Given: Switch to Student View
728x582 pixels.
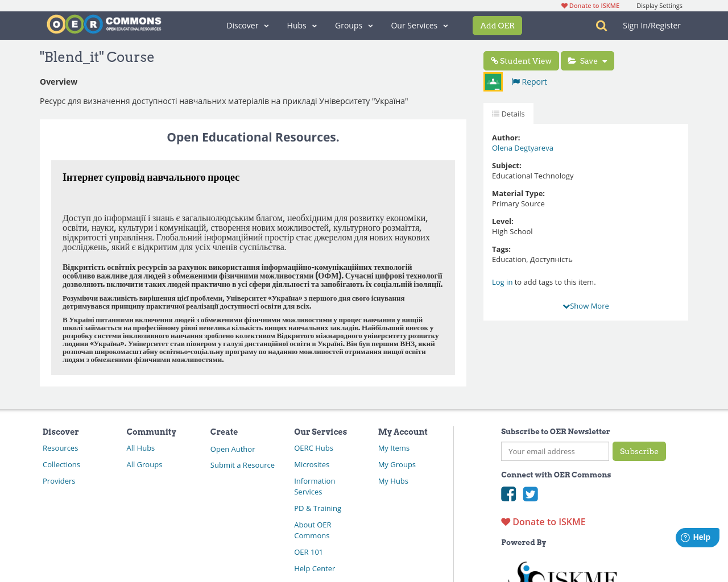Looking at the screenshot, I should tap(520, 61).
